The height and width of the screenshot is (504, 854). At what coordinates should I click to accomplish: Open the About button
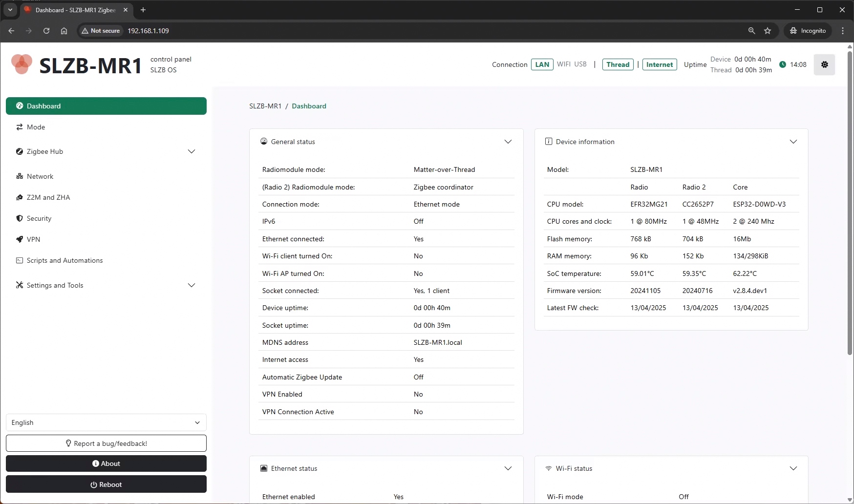point(106,463)
